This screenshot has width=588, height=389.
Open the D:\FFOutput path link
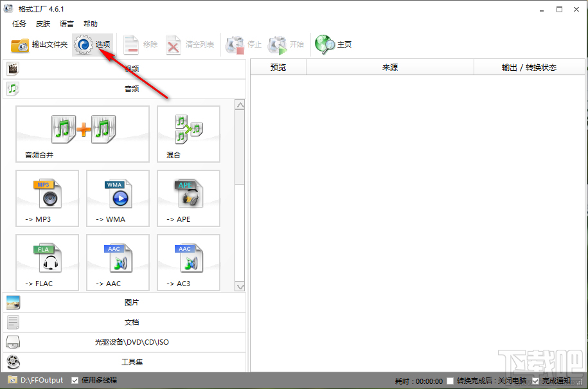coord(42,380)
